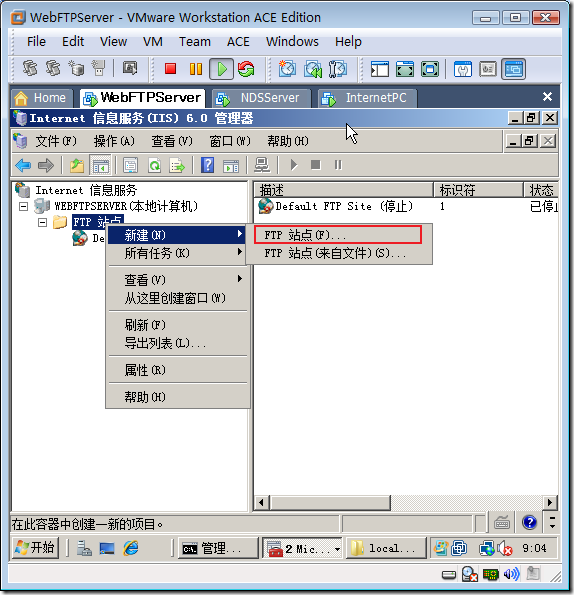Screen dimensions: 574x595
Task: Open the VMware ACE menu
Action: tap(238, 41)
